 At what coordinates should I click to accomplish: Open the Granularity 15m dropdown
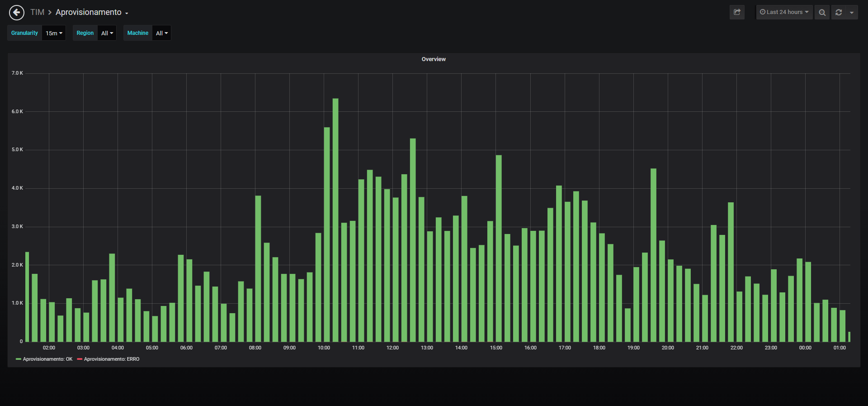tap(54, 33)
